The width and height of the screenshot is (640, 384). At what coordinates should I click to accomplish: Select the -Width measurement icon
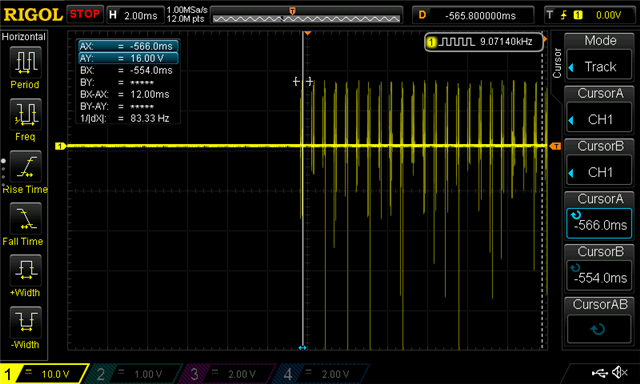[x=25, y=322]
